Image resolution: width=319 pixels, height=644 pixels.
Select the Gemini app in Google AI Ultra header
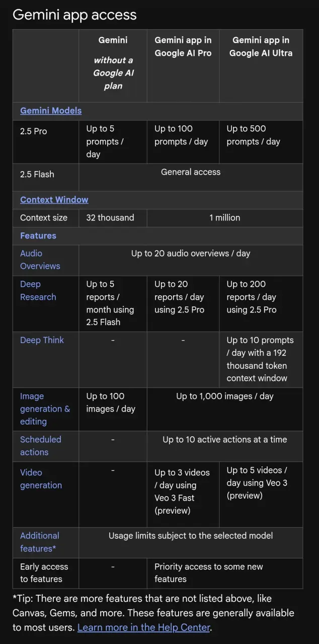pos(261,46)
